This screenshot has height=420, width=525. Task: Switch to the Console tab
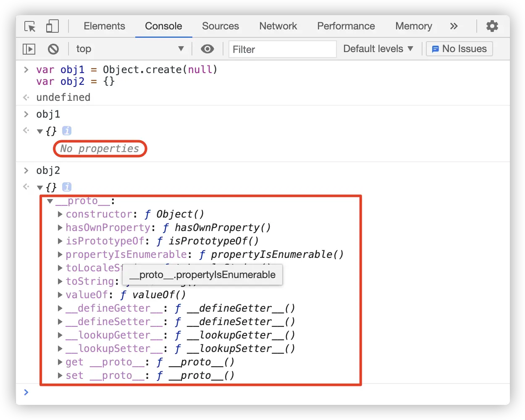point(163,26)
